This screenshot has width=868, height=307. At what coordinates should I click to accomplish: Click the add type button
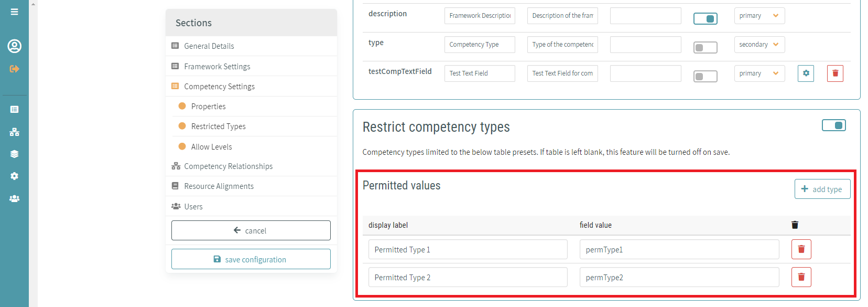822,189
